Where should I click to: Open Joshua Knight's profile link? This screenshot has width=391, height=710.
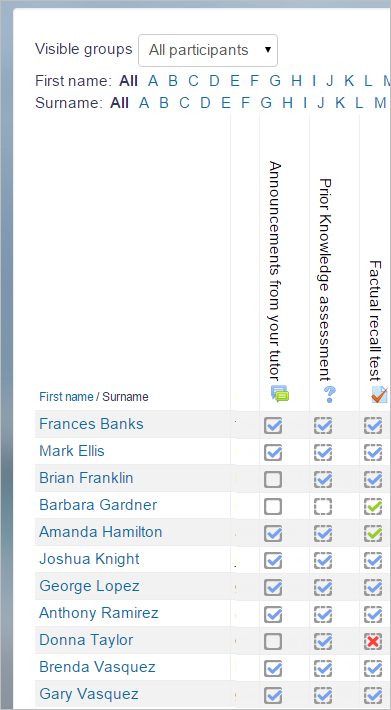(89, 559)
